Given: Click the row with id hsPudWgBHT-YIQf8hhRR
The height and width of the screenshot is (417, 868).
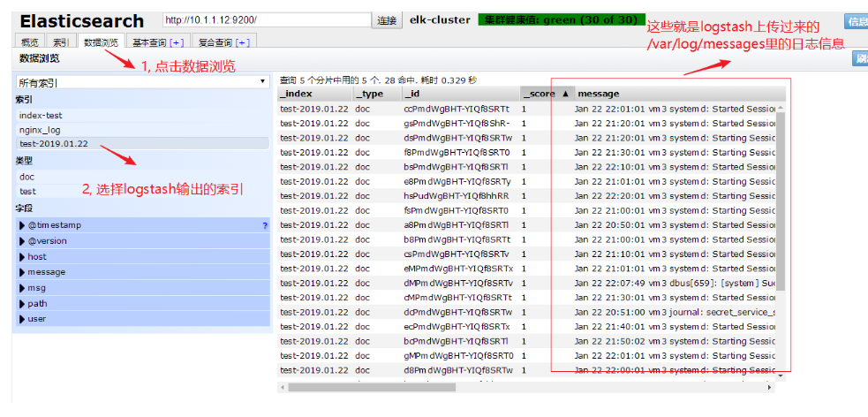Looking at the screenshot, I should (527, 196).
